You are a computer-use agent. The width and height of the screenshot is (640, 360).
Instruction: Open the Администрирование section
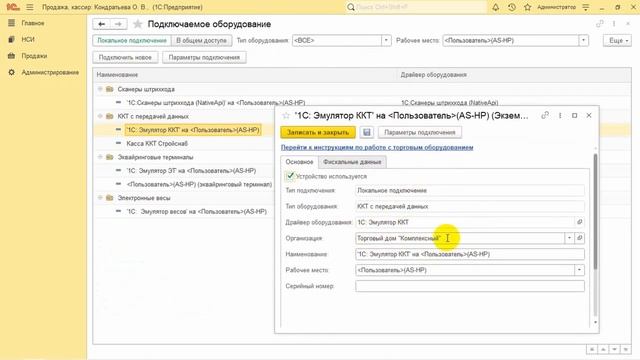pyautogui.click(x=50, y=72)
